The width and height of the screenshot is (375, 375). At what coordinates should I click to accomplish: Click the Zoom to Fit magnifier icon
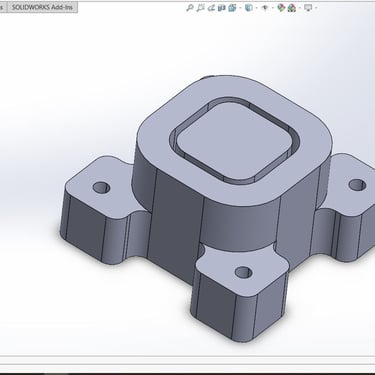coord(190,8)
